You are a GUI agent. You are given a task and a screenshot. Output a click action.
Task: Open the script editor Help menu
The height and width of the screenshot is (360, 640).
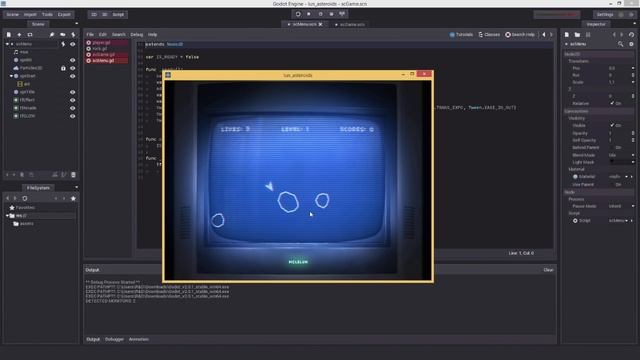(152, 35)
